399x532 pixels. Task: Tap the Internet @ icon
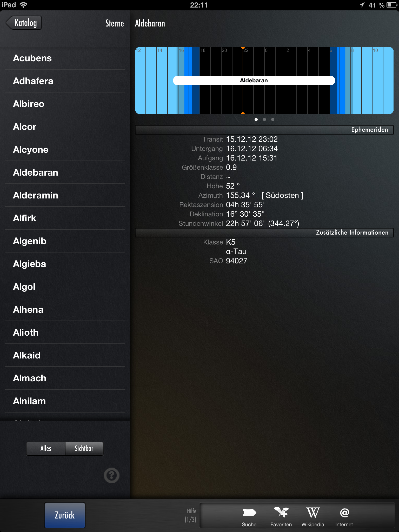tap(344, 513)
